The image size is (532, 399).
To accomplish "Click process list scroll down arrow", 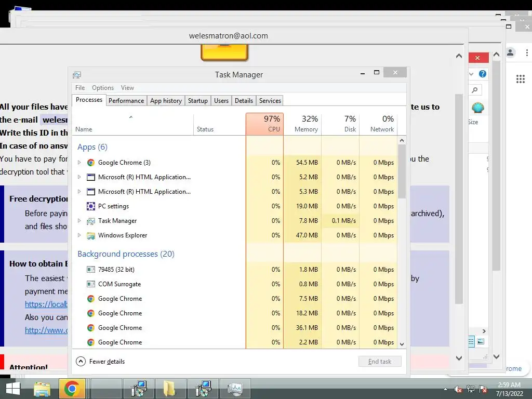I will [x=402, y=344].
